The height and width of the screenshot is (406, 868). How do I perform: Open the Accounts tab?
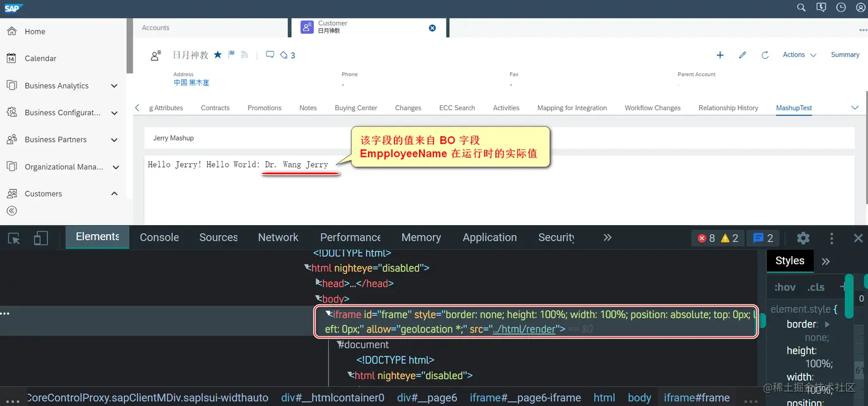(x=156, y=28)
